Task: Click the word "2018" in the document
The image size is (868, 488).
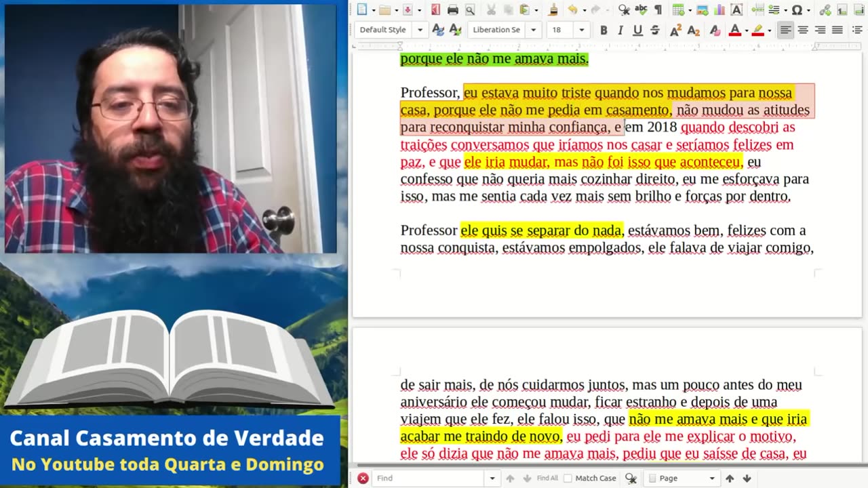Action: click(x=662, y=127)
